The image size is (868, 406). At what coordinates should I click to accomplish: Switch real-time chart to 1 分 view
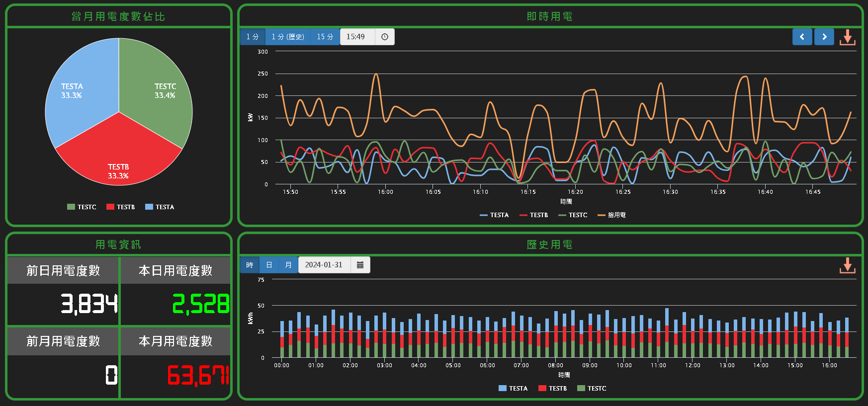253,37
